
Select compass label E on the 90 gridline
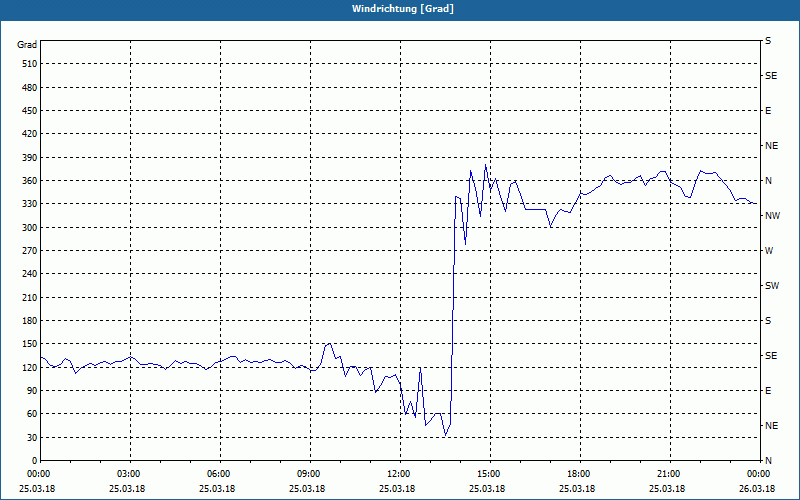coord(768,390)
